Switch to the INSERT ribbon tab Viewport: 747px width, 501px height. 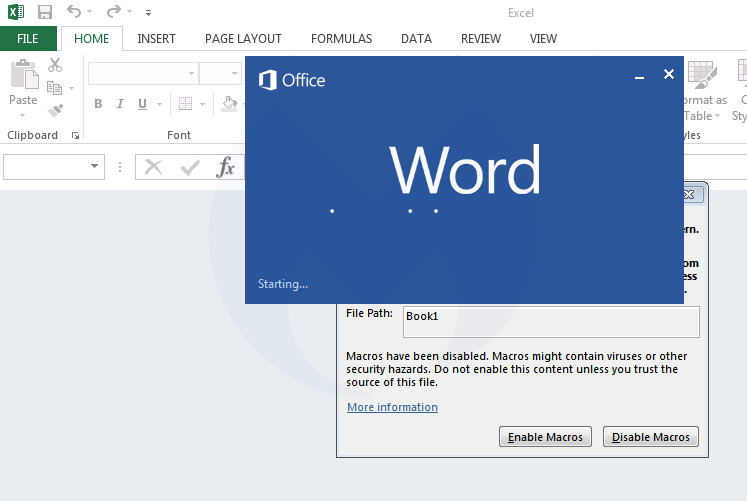tap(156, 39)
